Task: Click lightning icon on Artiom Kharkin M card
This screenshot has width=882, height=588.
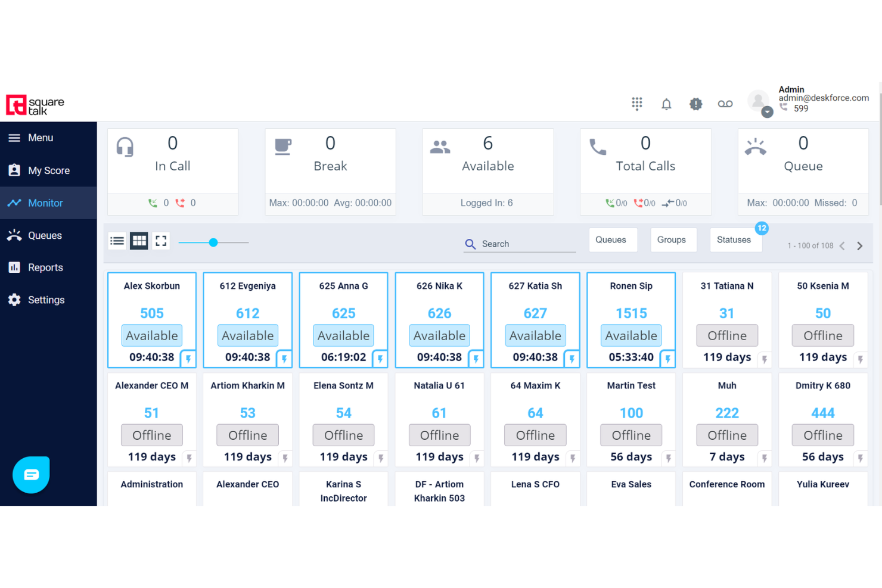Action: 285,458
